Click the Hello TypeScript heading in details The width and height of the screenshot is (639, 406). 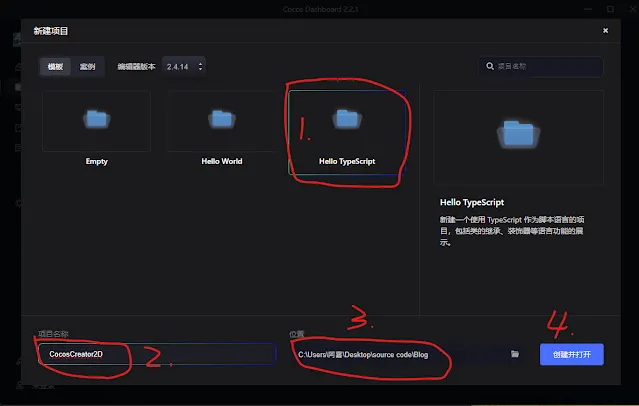[x=472, y=202]
